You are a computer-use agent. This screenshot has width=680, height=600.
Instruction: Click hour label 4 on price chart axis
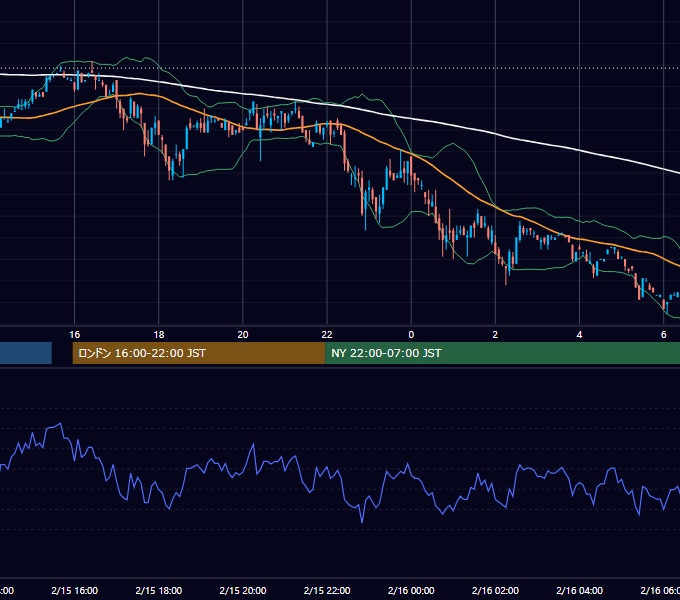pyautogui.click(x=579, y=334)
